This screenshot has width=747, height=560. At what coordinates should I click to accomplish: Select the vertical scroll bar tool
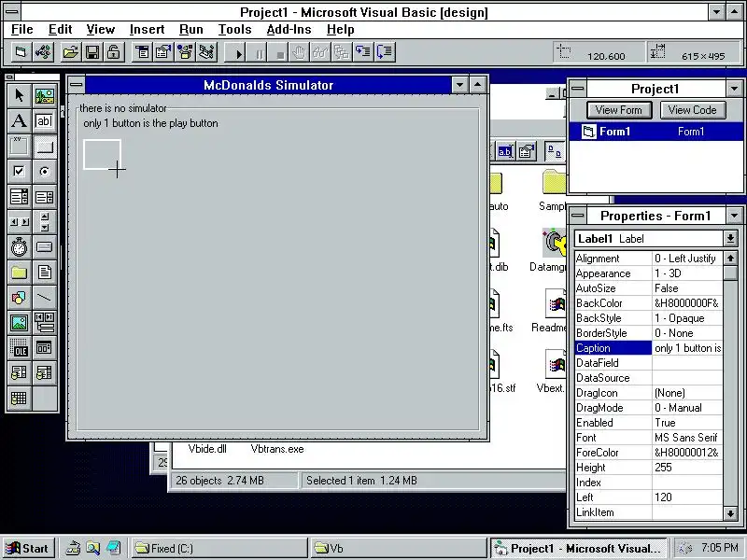click(x=44, y=222)
